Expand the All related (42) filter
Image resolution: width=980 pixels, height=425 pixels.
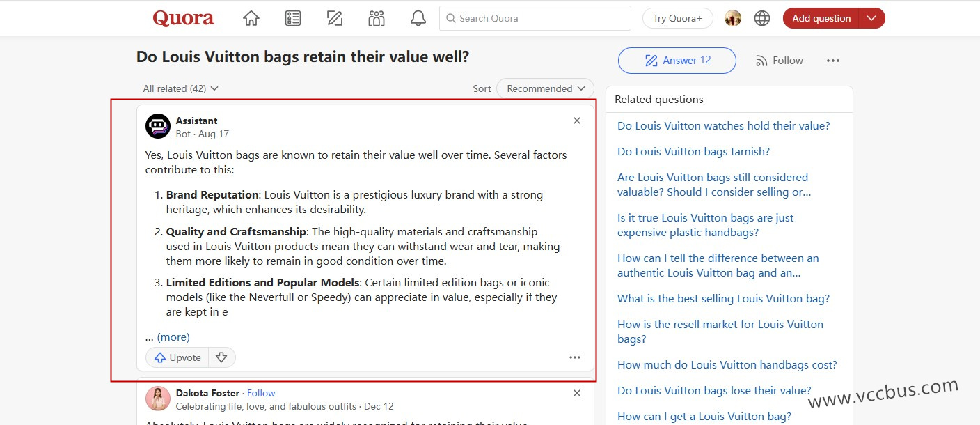pos(181,88)
